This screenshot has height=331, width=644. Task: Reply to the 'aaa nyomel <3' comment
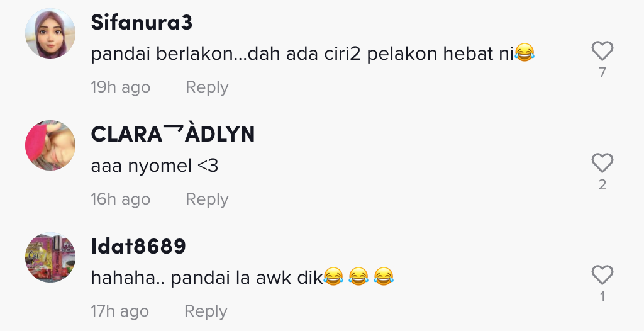point(207,199)
